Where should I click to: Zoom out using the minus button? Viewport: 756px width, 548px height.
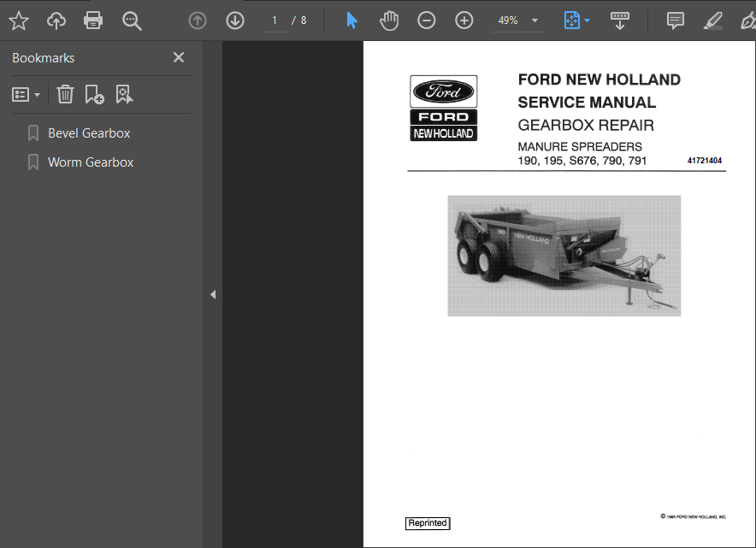coord(427,21)
